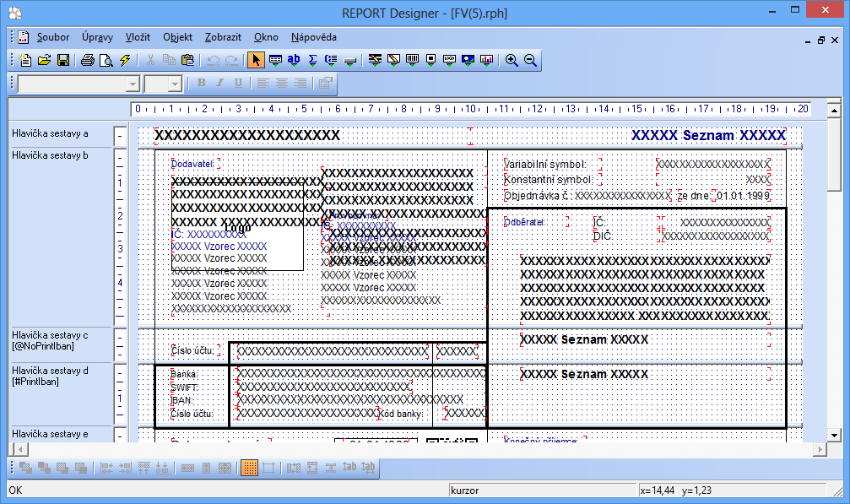The image size is (850, 504).
Task: Insert a logo image object
Action: [449, 60]
